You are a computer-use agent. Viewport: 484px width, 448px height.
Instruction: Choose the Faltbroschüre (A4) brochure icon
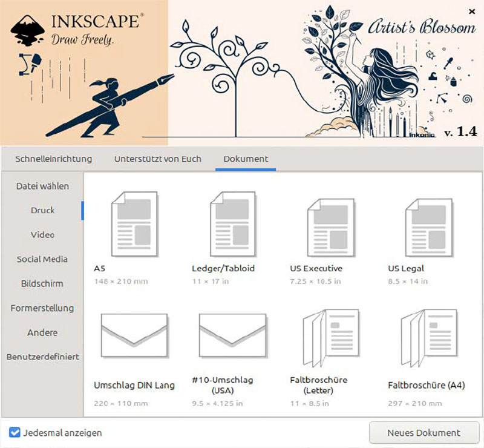point(429,338)
